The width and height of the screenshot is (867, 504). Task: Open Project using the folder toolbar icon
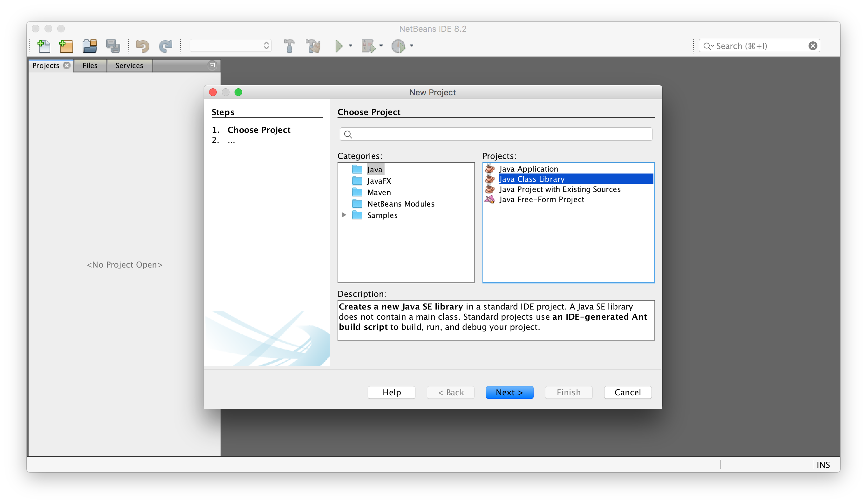[x=89, y=46]
